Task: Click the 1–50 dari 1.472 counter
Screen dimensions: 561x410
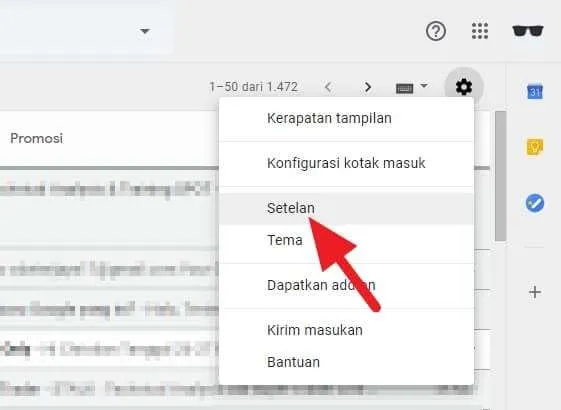Action: [254, 87]
